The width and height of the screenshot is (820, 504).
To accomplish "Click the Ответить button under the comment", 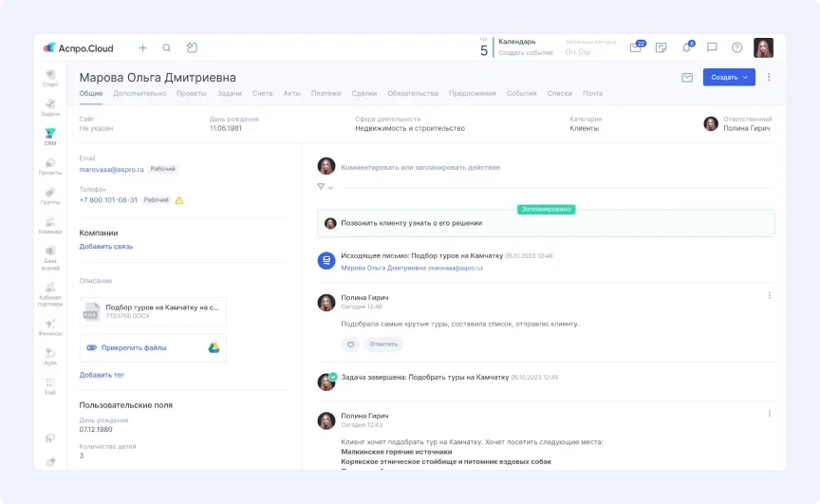I will pos(383,344).
